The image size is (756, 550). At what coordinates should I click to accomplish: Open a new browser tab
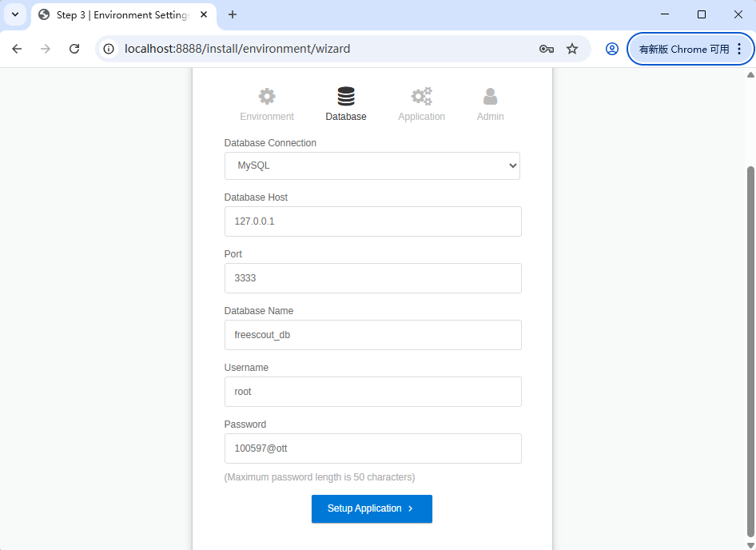(x=233, y=14)
